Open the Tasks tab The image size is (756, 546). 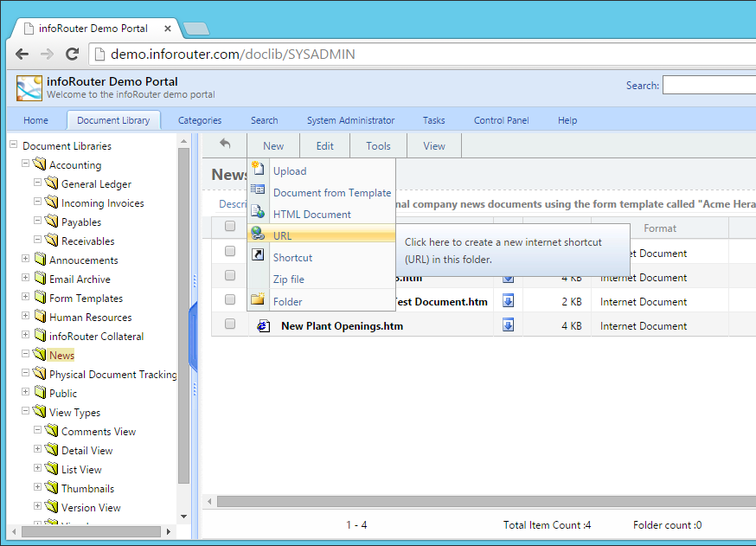click(433, 120)
